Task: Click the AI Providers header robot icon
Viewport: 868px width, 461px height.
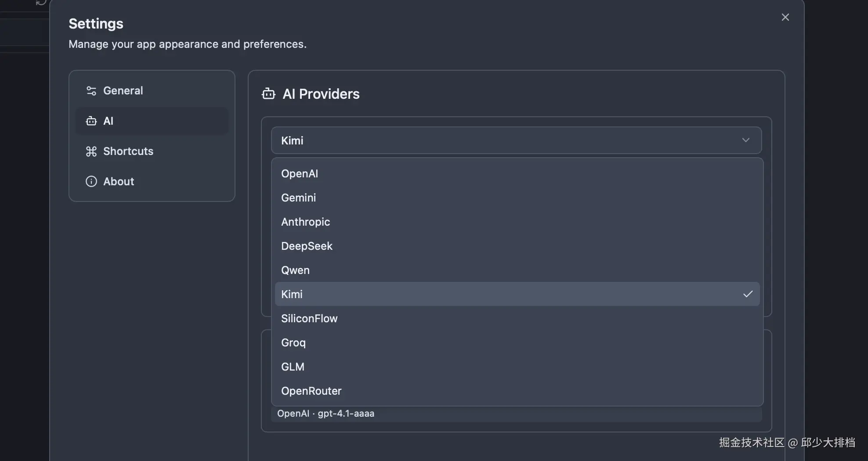Action: 268,94
